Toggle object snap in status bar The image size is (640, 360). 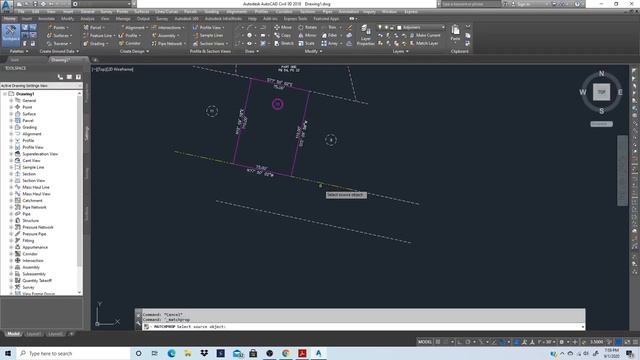pos(502,342)
